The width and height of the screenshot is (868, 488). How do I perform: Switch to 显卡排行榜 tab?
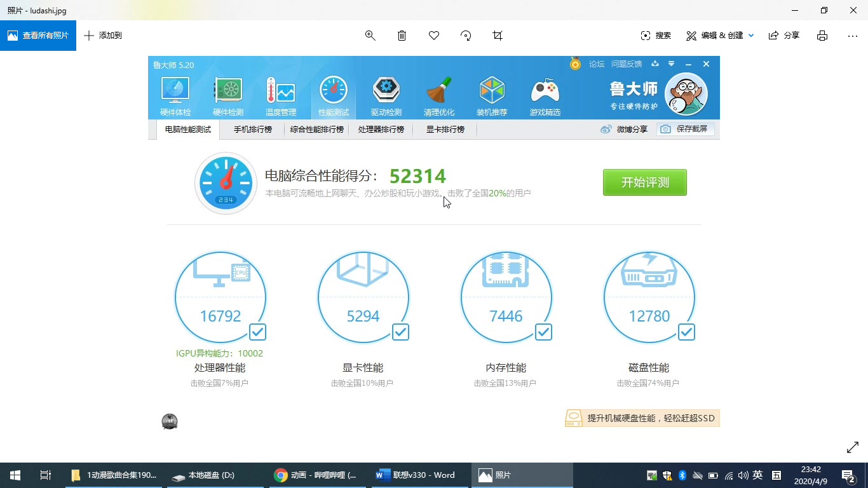[445, 130]
